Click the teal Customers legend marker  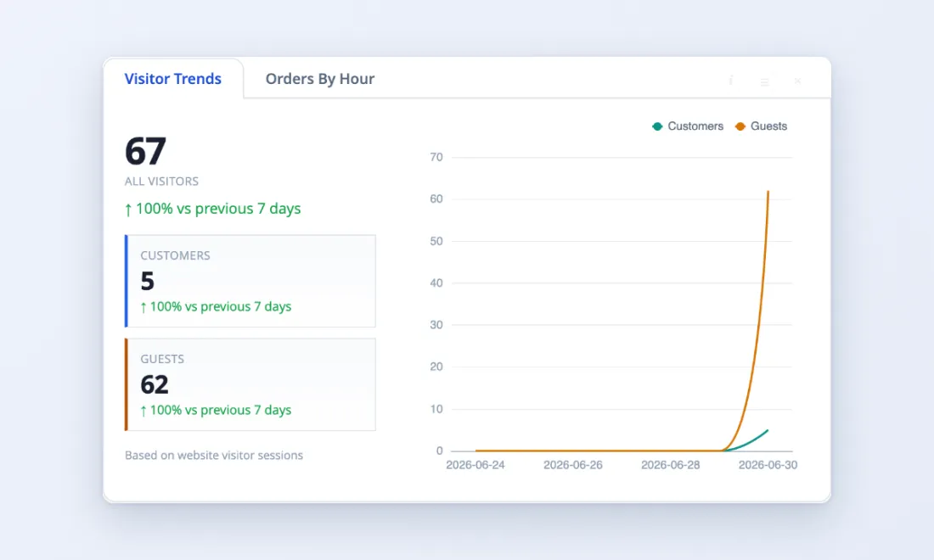(x=657, y=126)
